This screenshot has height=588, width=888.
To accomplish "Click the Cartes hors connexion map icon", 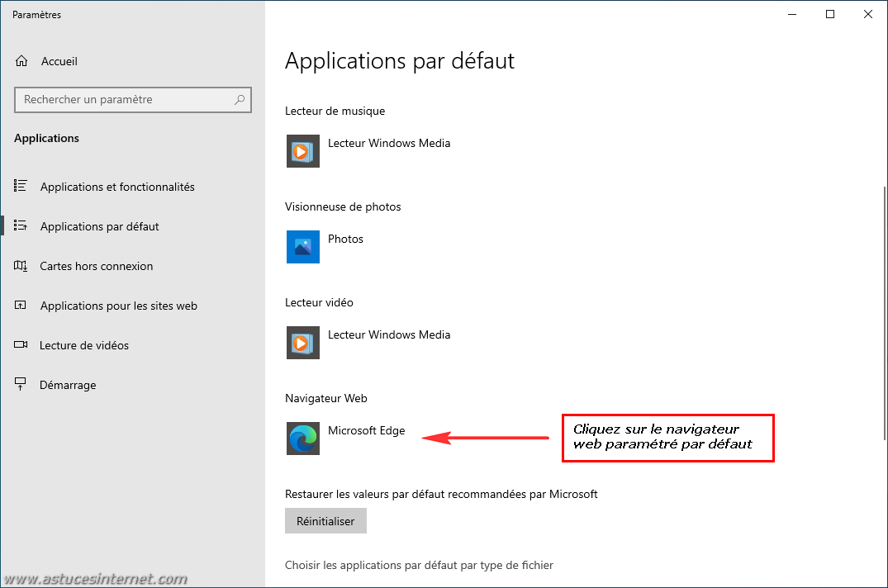I will [21, 265].
